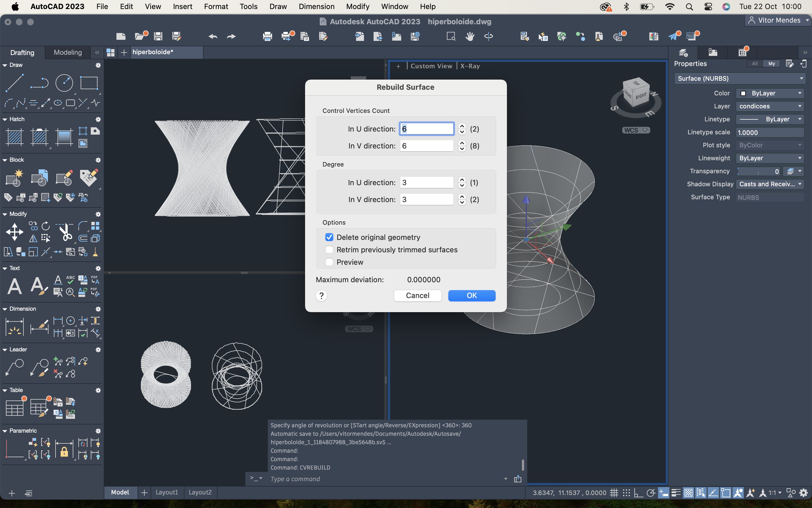Adjust the Transparency slider
812x508 pixels.
pyautogui.click(x=758, y=171)
